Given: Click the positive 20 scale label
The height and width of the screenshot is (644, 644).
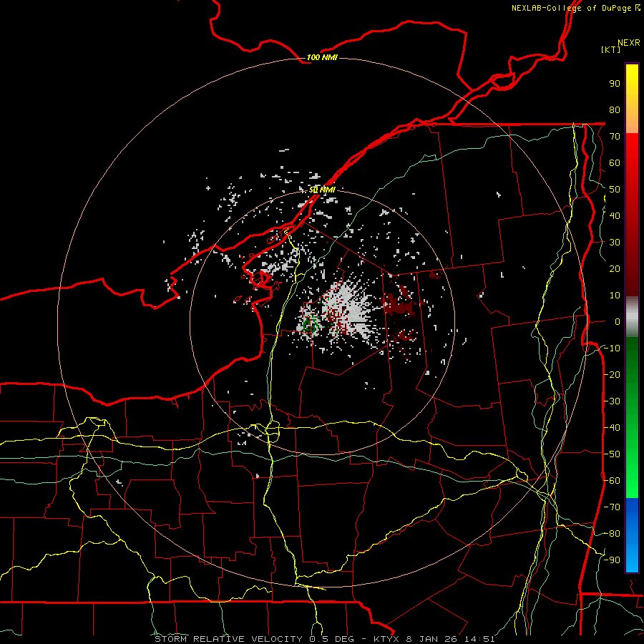Looking at the screenshot, I should pyautogui.click(x=615, y=268).
